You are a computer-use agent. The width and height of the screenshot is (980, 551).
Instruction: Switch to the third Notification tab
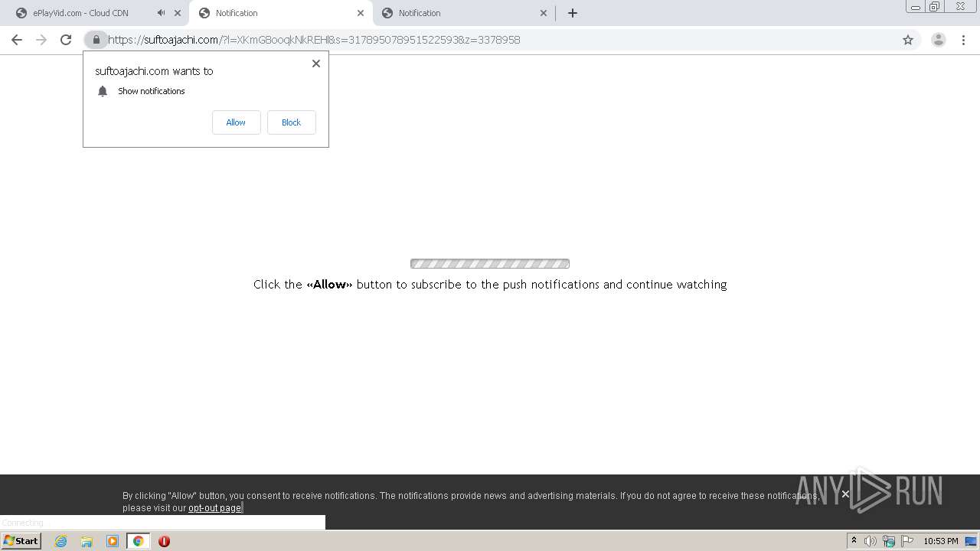[464, 13]
